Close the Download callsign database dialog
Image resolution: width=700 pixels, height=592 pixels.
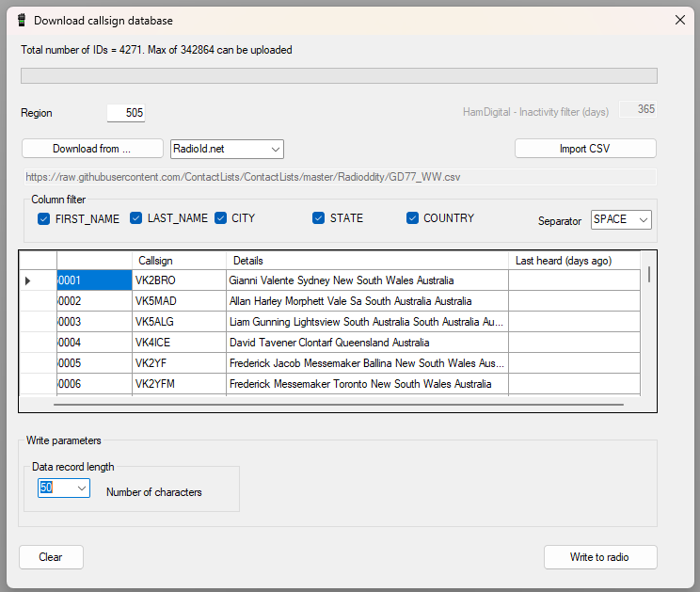click(x=680, y=20)
